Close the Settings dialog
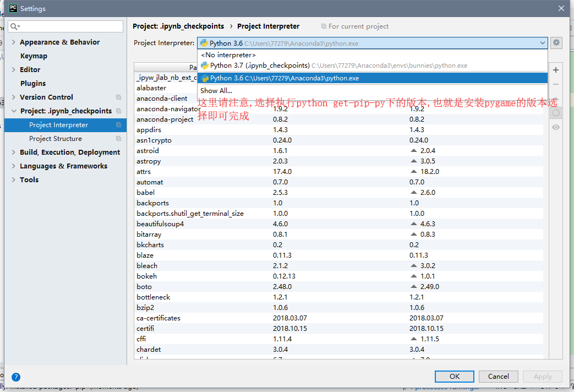The width and height of the screenshot is (574, 392). [x=561, y=8]
